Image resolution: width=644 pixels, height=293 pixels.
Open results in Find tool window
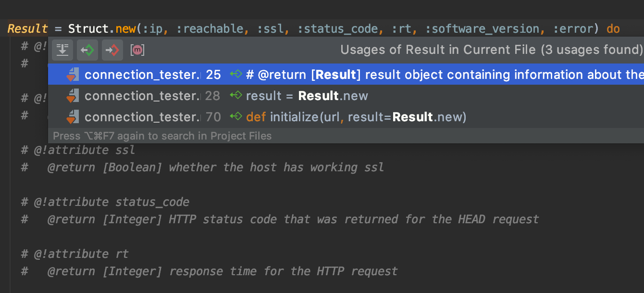pyautogui.click(x=62, y=49)
